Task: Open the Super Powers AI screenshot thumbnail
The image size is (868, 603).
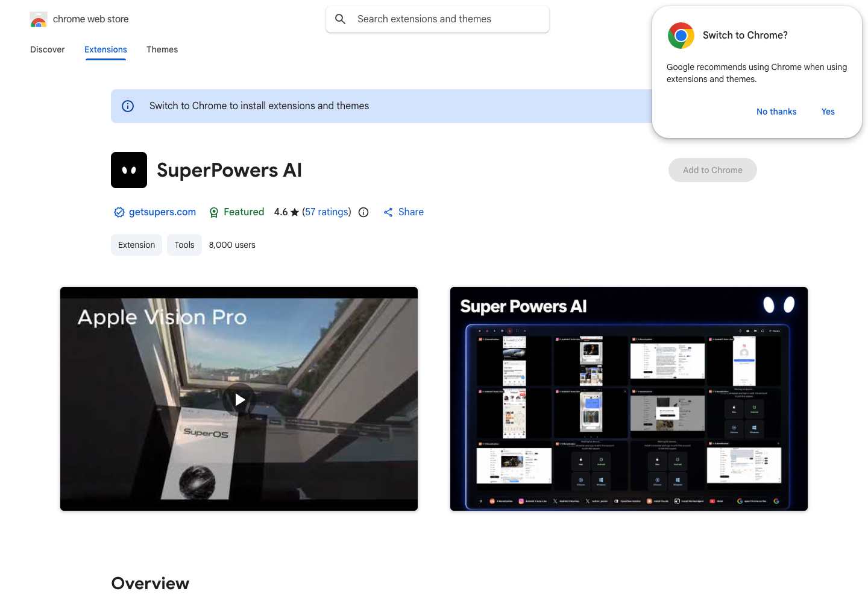Action: tap(629, 399)
